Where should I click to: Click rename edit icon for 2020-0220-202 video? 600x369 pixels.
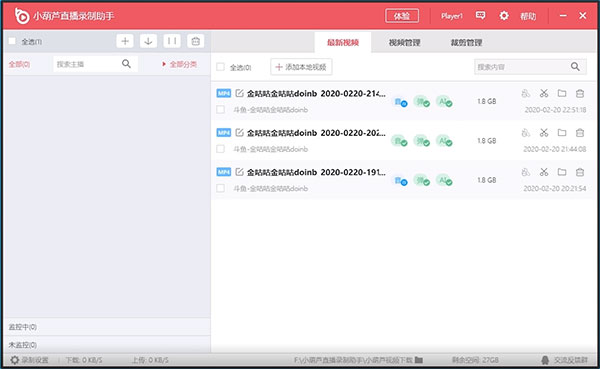(239, 132)
